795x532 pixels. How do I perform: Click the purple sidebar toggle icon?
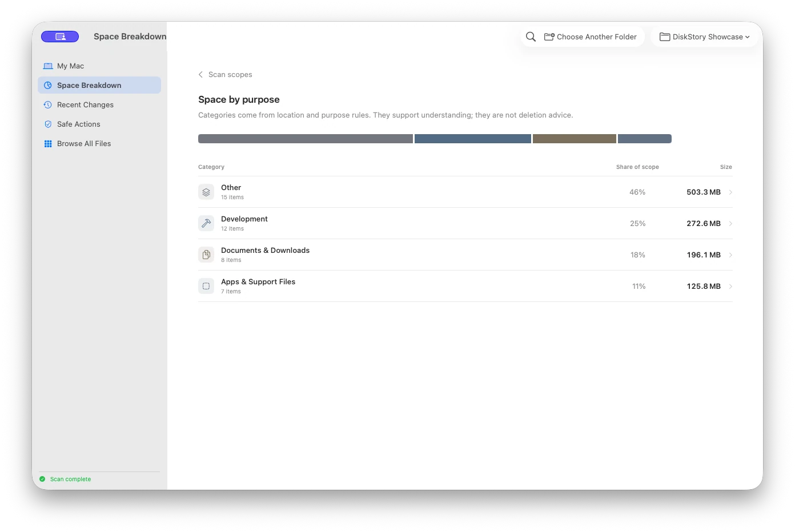pos(60,37)
